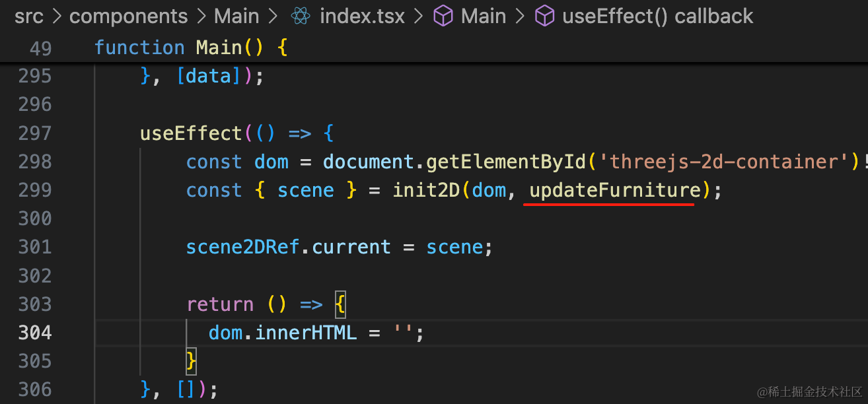Click line number 304 in gutter

click(35, 332)
